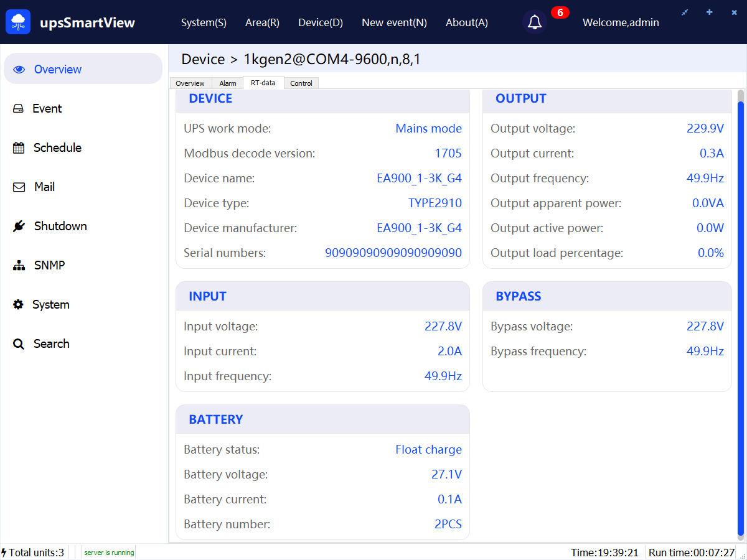Click the System gear icon
Viewport: 747px width, 560px height.
[19, 305]
